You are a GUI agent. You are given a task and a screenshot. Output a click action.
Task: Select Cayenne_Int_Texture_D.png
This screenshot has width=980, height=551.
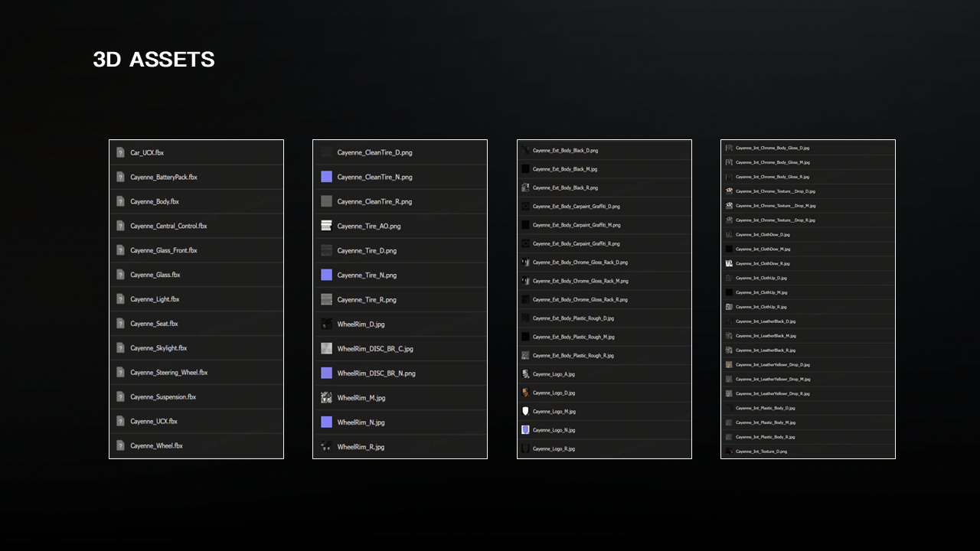pos(761,452)
